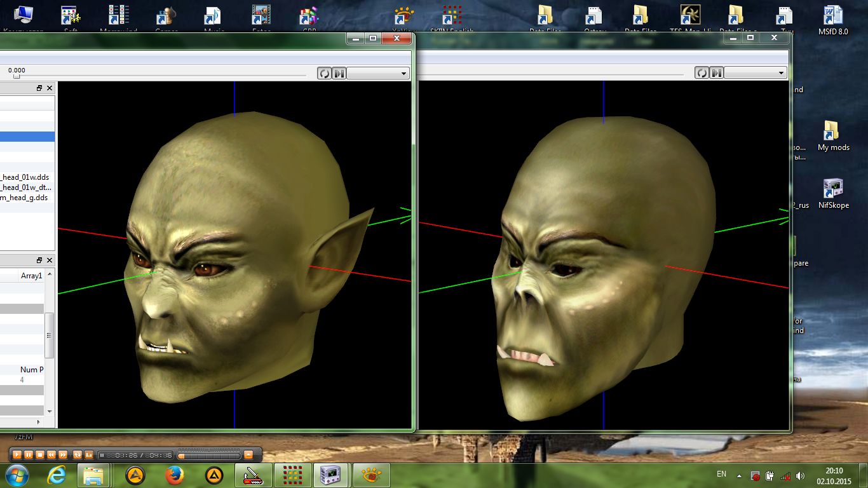The width and height of the screenshot is (868, 488).
Task: Open XnView desktop shortcut
Action: [405, 18]
